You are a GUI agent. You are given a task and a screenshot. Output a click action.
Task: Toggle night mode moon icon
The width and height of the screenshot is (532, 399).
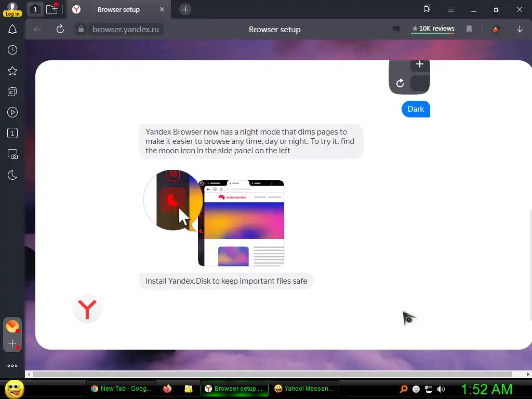click(12, 175)
